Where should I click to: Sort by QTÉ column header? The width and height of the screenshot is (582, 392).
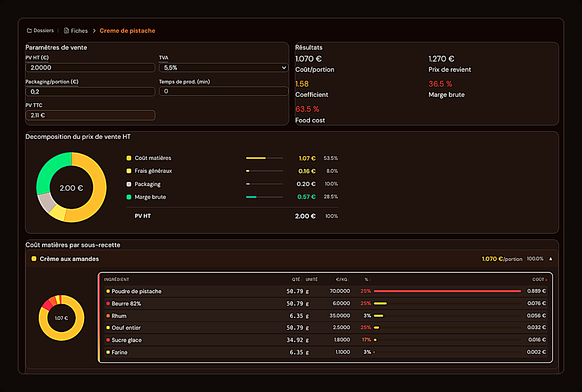coord(297,279)
